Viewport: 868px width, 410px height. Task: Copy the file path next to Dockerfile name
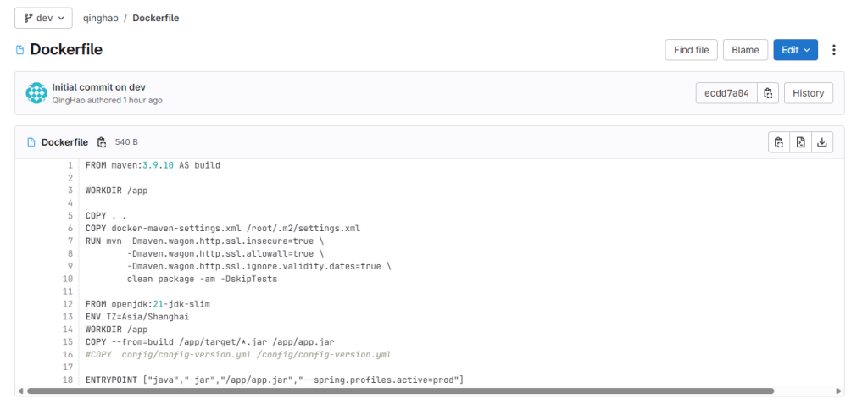click(x=102, y=142)
